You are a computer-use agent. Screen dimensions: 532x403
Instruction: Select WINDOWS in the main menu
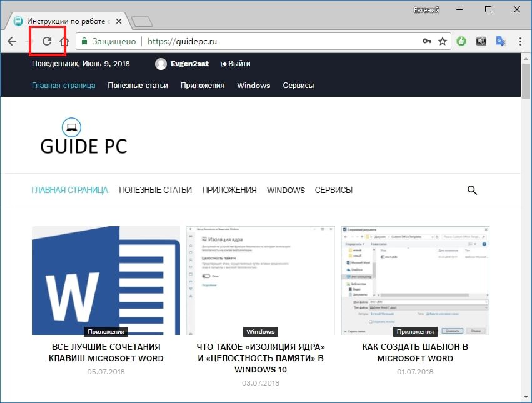(x=286, y=190)
